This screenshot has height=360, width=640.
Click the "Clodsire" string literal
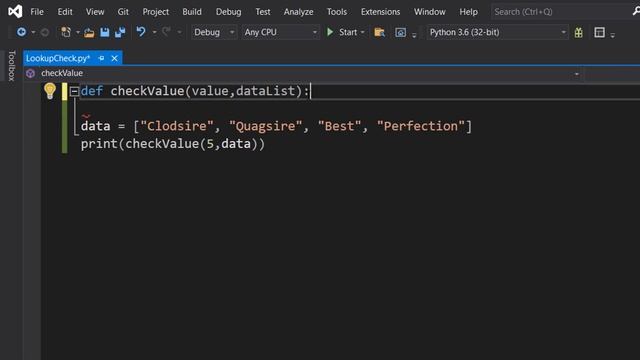pyautogui.click(x=177, y=126)
